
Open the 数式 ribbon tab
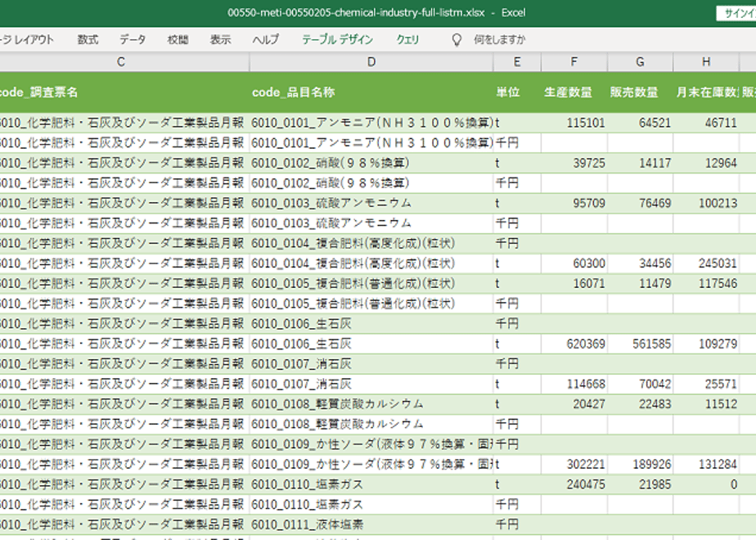(88, 39)
